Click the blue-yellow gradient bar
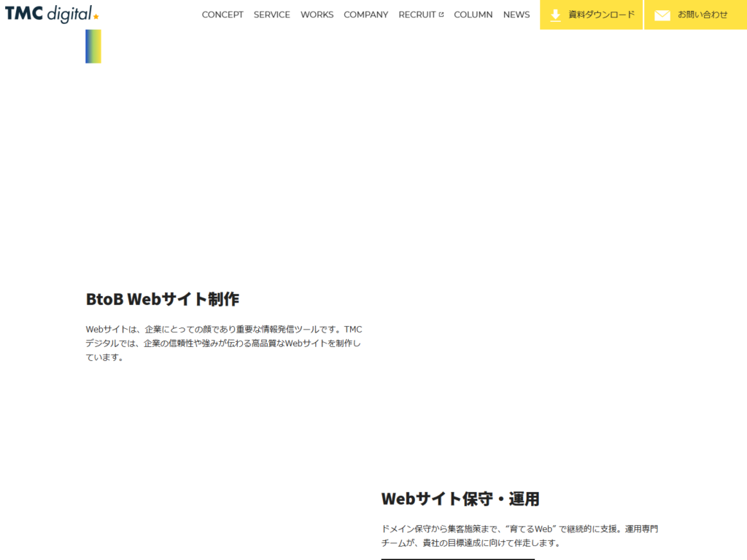The image size is (747, 560). [x=93, y=46]
